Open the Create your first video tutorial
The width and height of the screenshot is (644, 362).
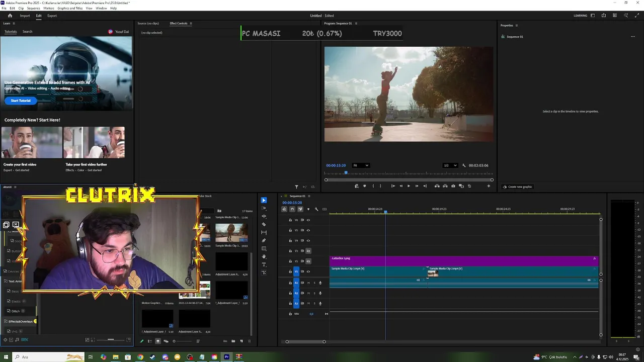point(31,149)
